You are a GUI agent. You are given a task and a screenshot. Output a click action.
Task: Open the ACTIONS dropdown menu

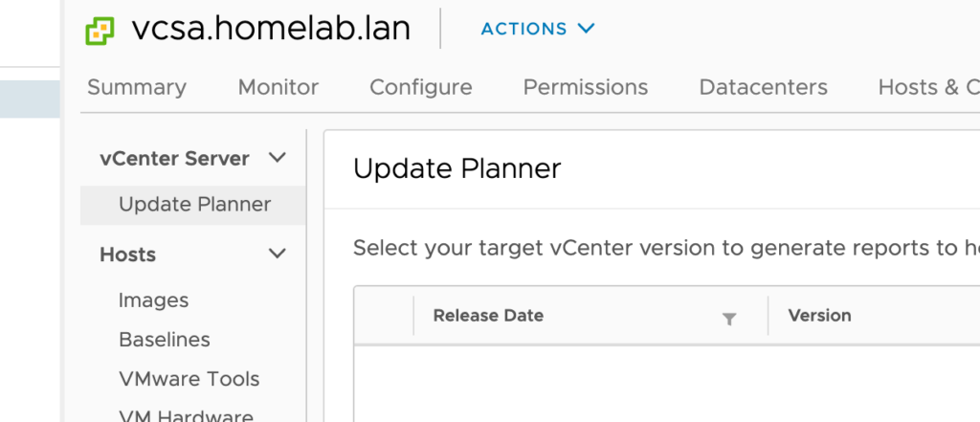coord(538,29)
